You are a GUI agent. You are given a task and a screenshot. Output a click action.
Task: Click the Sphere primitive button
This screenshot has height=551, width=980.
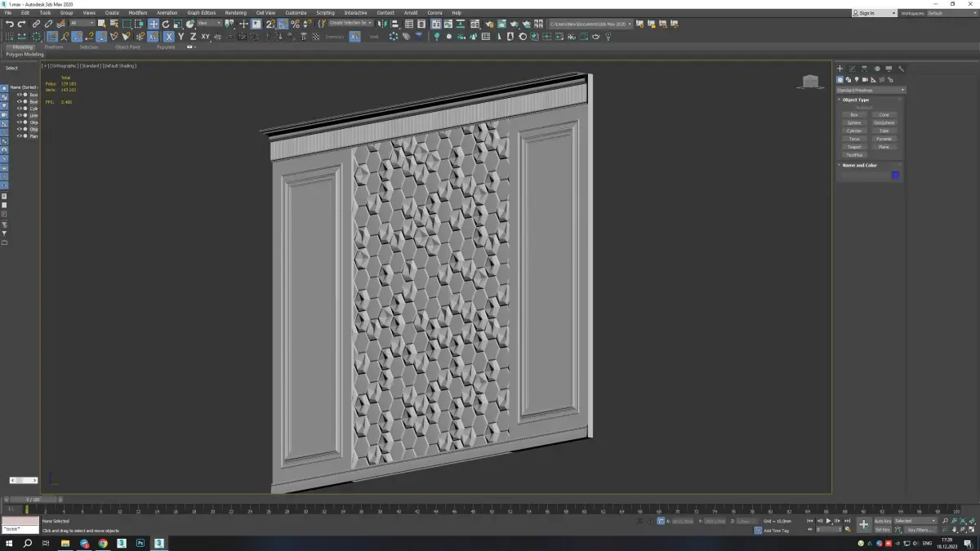pyautogui.click(x=854, y=122)
